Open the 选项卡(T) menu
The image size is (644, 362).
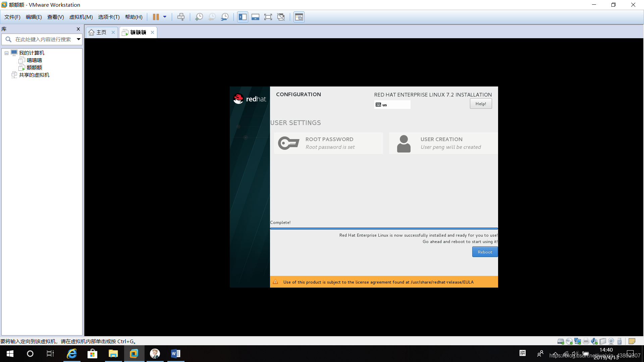(109, 17)
